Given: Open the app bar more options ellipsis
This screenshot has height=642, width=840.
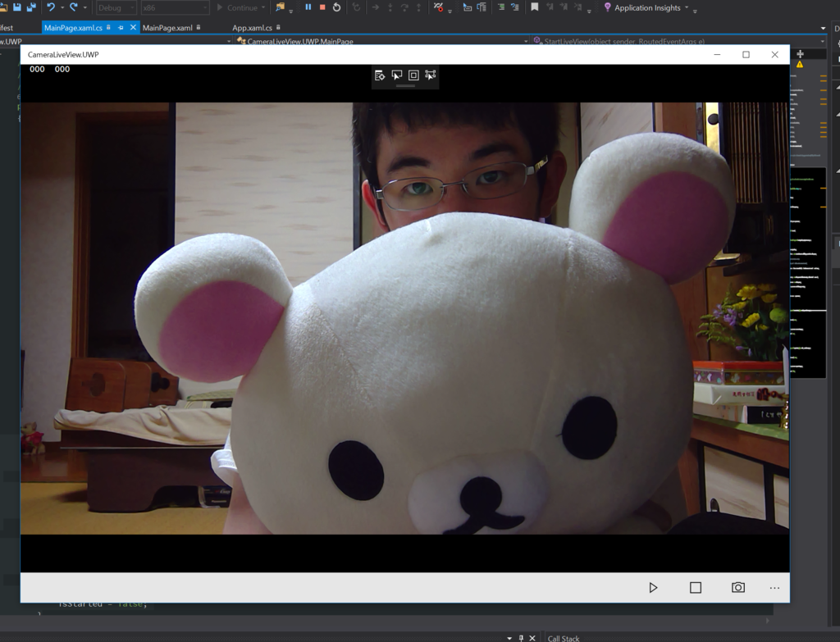Looking at the screenshot, I should pyautogui.click(x=774, y=587).
